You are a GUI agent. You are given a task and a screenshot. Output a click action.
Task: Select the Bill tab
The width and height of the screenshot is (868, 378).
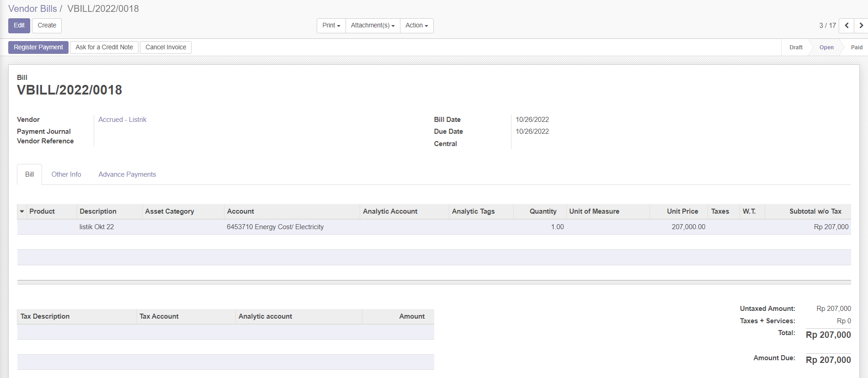(30, 174)
